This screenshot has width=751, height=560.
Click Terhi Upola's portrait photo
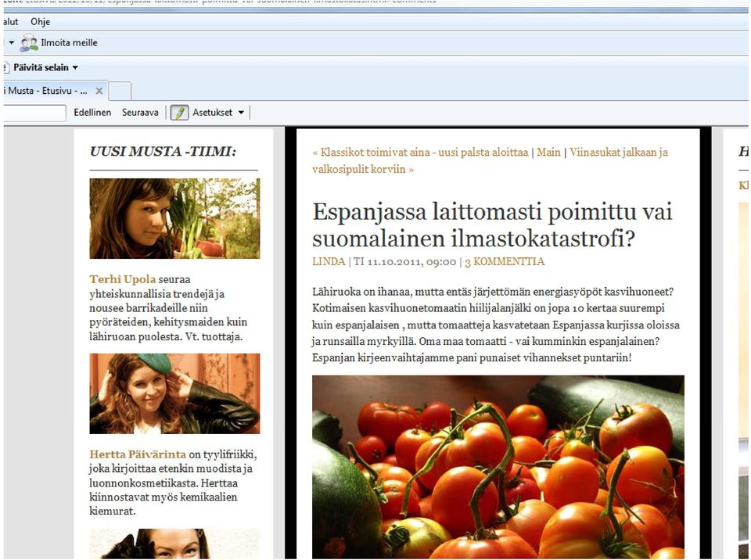point(174,218)
